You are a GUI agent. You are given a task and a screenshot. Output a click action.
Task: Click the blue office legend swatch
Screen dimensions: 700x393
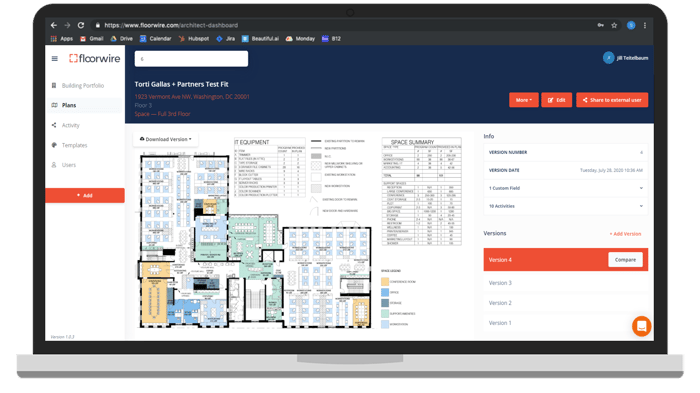tap(385, 292)
